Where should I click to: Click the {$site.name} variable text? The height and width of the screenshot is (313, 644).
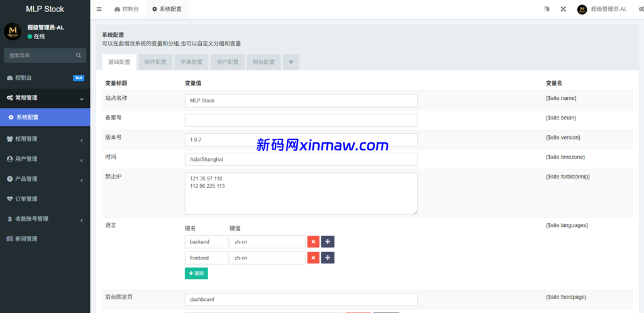coord(561,99)
